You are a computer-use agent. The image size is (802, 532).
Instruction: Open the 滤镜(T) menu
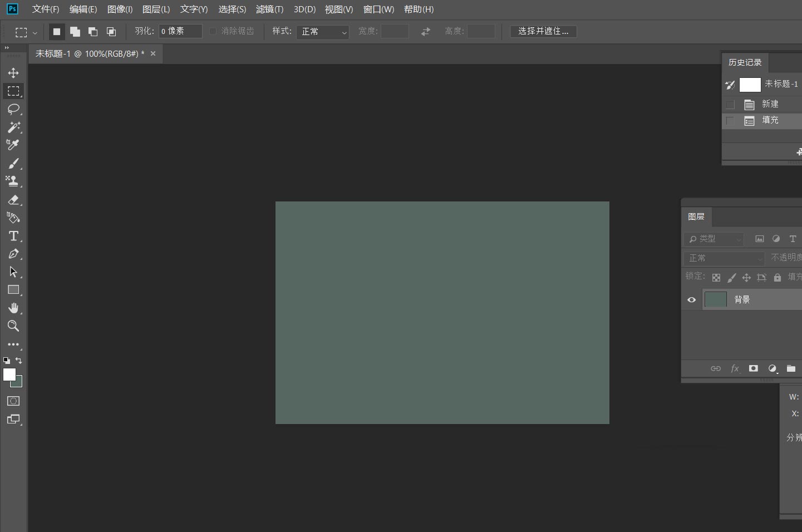(x=269, y=9)
